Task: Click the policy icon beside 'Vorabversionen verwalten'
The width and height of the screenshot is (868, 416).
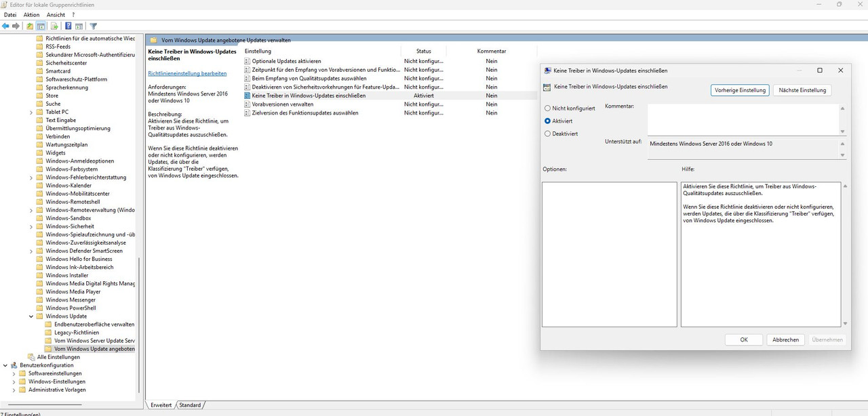Action: [x=247, y=104]
